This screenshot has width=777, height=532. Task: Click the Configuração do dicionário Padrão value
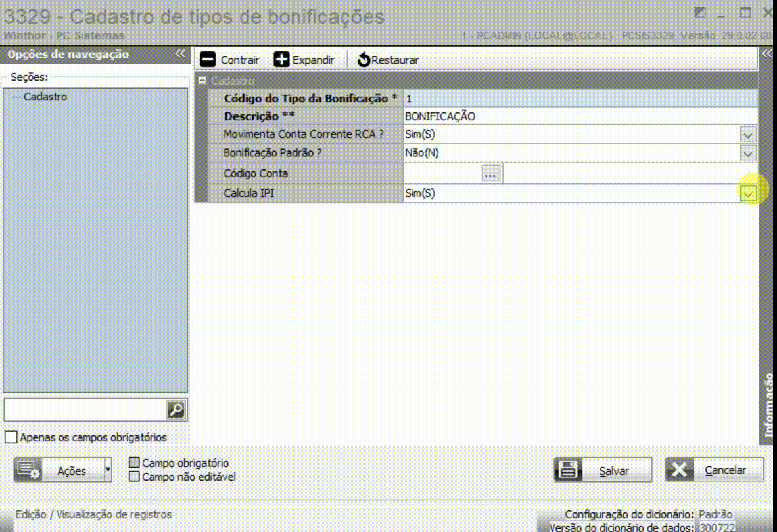coord(716,514)
